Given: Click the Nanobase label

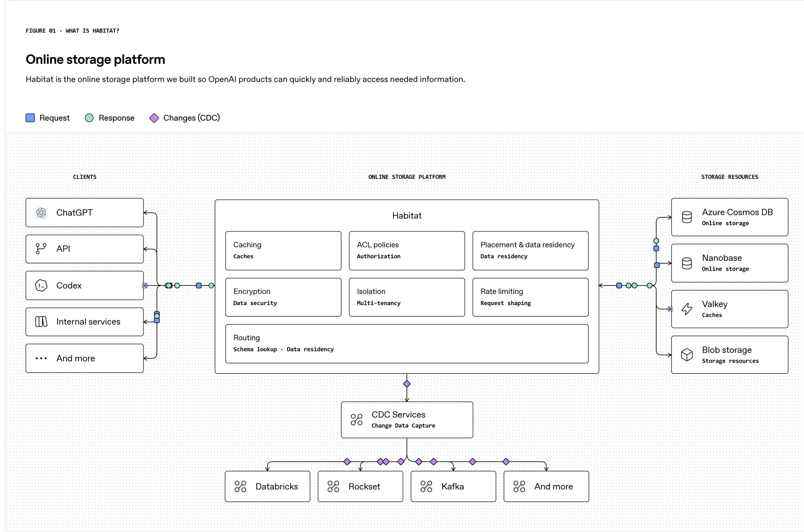Looking at the screenshot, I should click(722, 258).
